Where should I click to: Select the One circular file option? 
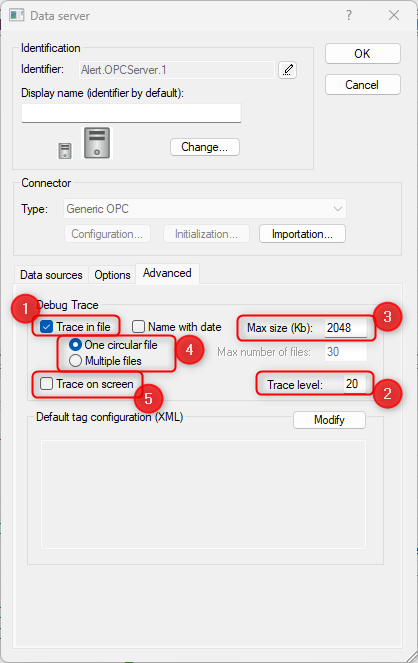pos(75,345)
